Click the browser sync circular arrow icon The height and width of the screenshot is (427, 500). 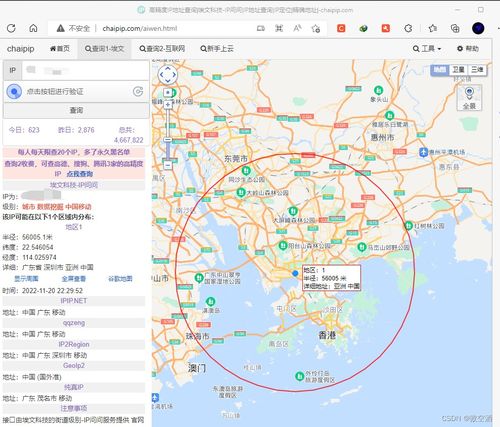click(x=408, y=29)
